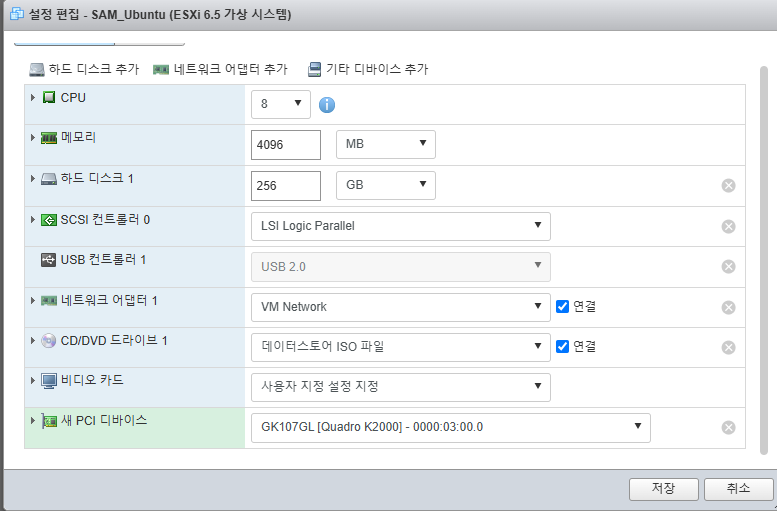Click the memory size field 4096
Viewport: 777px width, 511px height.
click(x=286, y=145)
